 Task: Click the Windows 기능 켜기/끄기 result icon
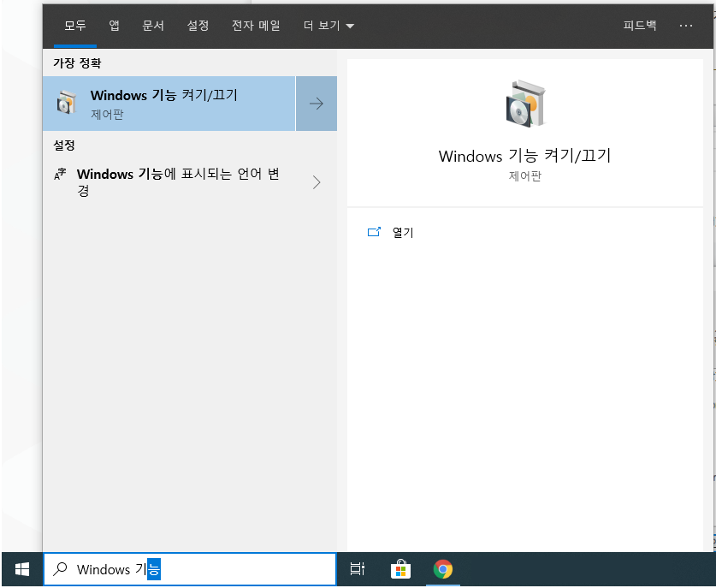point(67,102)
